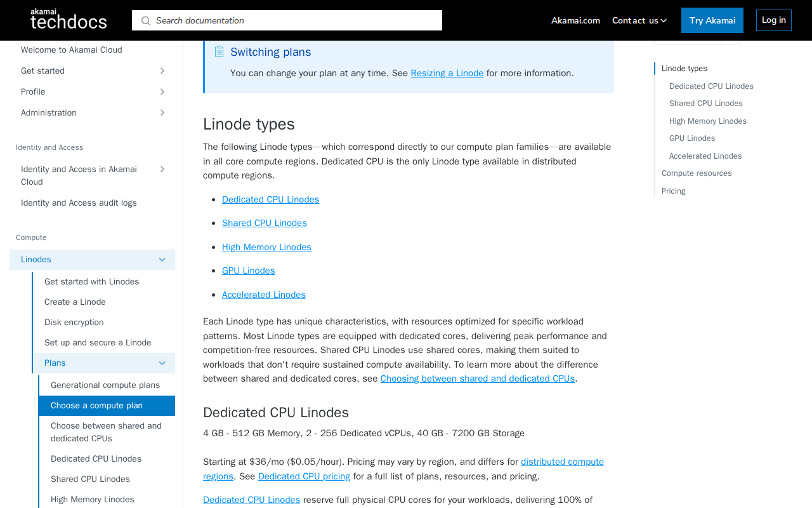Open Get started with Linodes
The width and height of the screenshot is (812, 508).
coord(92,281)
